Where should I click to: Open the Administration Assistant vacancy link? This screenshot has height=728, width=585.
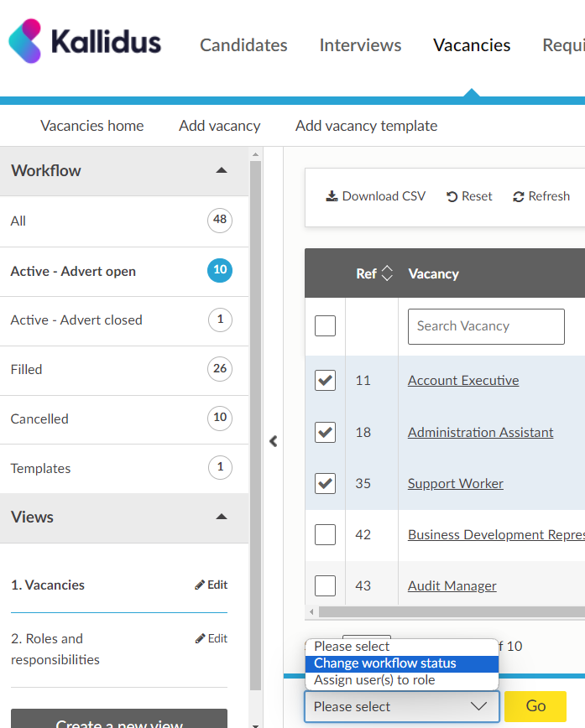click(480, 433)
